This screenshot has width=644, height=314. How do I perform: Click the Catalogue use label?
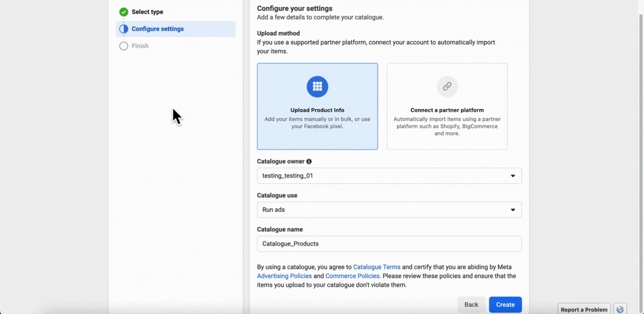[x=277, y=195]
